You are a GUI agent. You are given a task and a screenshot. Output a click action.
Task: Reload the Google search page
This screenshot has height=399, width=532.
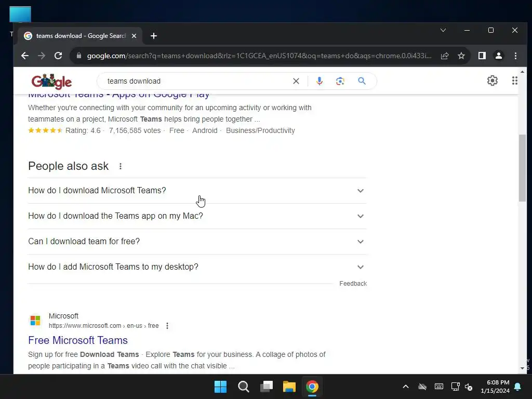click(58, 56)
